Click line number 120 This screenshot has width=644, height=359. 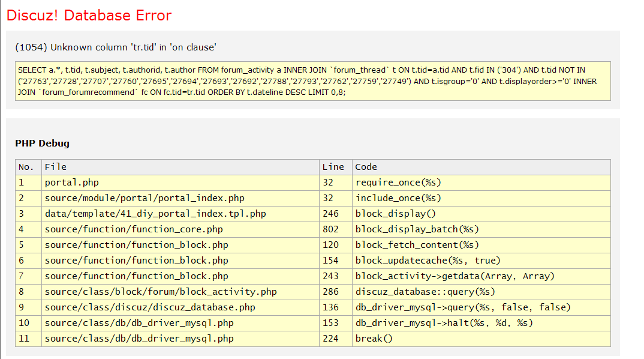click(x=336, y=245)
